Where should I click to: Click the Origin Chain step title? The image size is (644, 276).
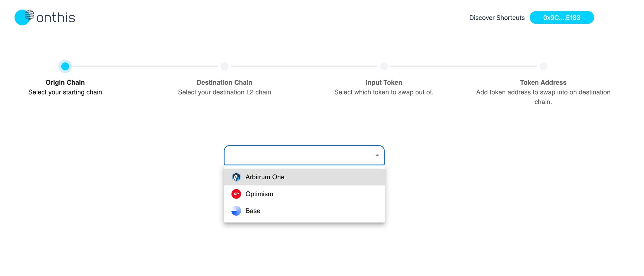(x=65, y=82)
